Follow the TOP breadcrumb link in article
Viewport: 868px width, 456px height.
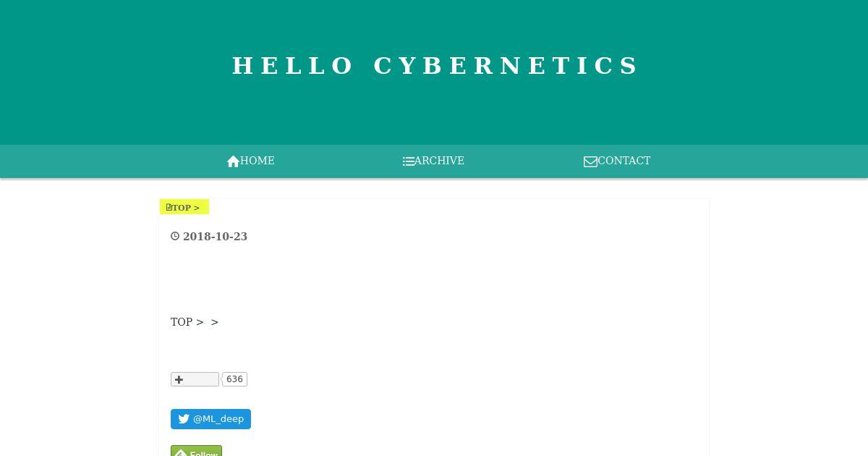point(182,322)
